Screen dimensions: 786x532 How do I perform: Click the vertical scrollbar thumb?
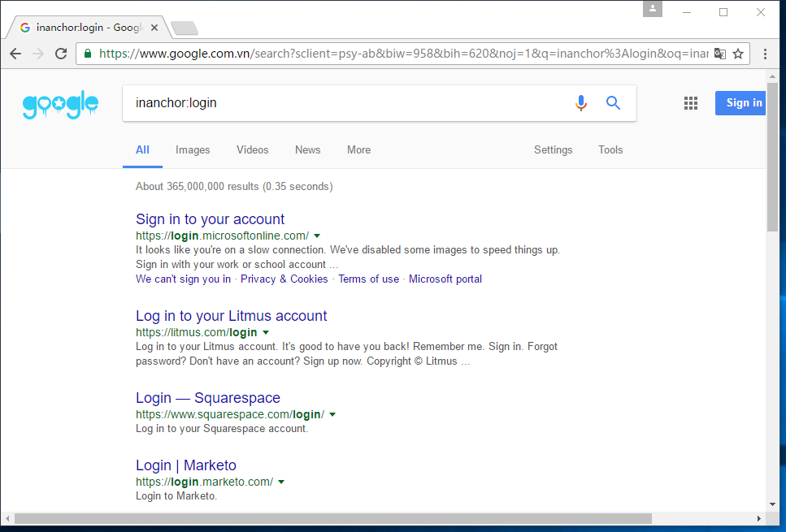(x=772, y=156)
